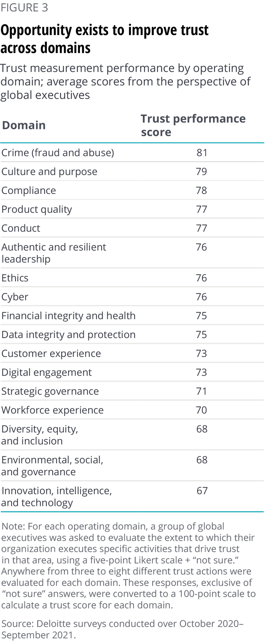Click the 'Customer experience' row label
The width and height of the screenshot is (266, 644).
pos(51,353)
